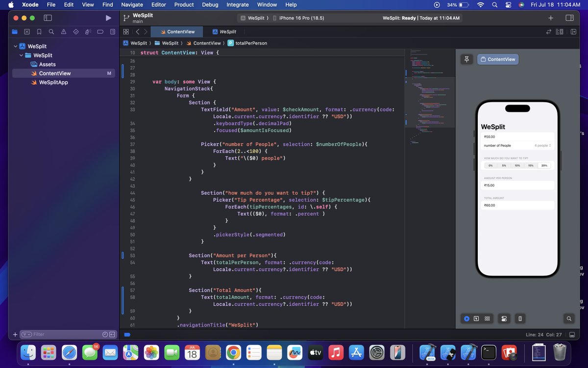This screenshot has width=588, height=368.
Task: Open the Debug navigator spray icon
Action: click(x=88, y=32)
